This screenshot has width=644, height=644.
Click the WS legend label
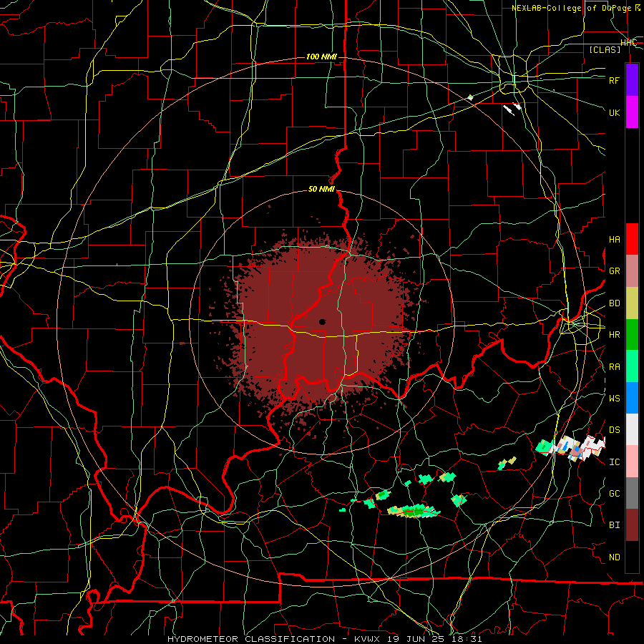(x=615, y=399)
